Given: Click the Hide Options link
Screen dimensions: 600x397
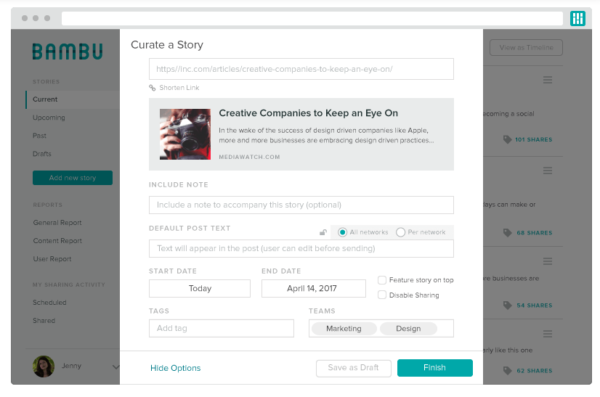Looking at the screenshot, I should click(x=175, y=368).
